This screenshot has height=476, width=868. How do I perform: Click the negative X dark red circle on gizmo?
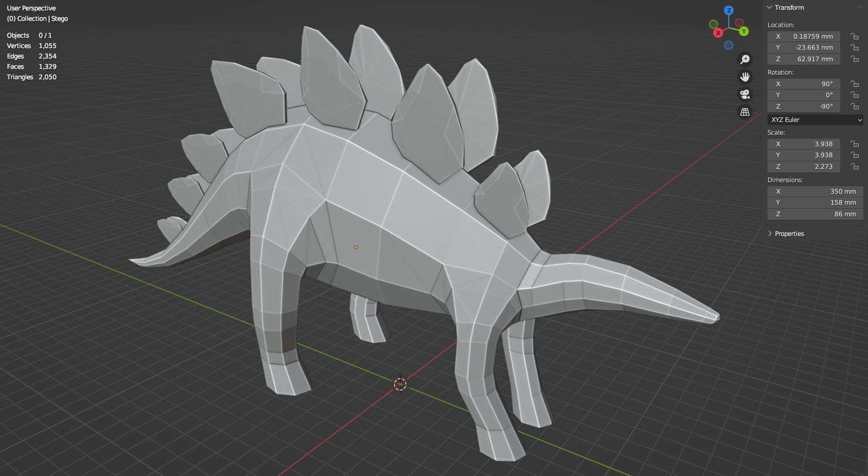point(739,23)
